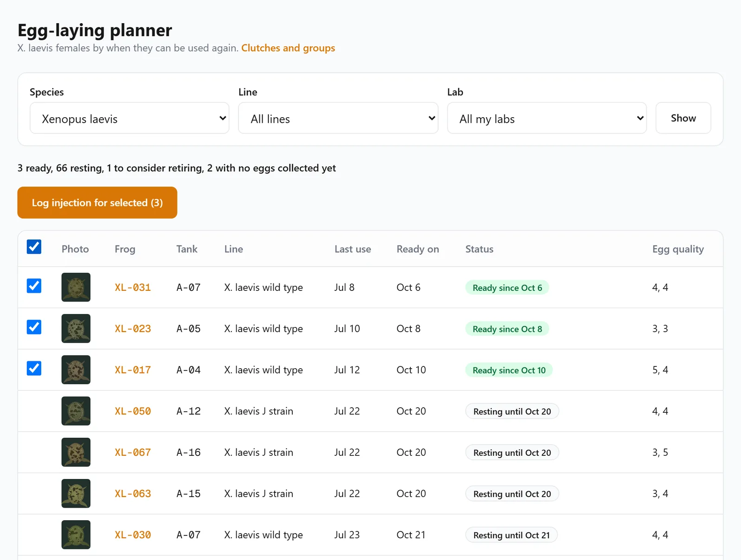The height and width of the screenshot is (560, 741).
Task: Click last use date 'Jul 23'
Action: tap(347, 535)
